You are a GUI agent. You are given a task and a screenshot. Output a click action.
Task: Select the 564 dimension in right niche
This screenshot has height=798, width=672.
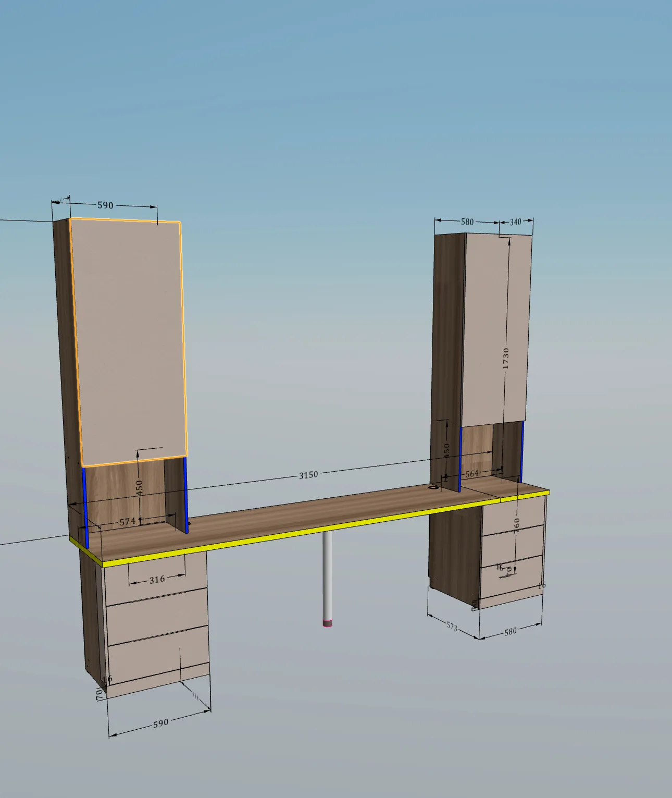[x=471, y=474]
